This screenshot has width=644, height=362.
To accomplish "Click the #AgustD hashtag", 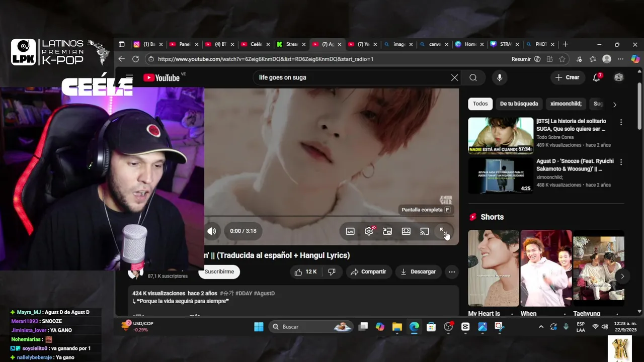I will click(264, 294).
